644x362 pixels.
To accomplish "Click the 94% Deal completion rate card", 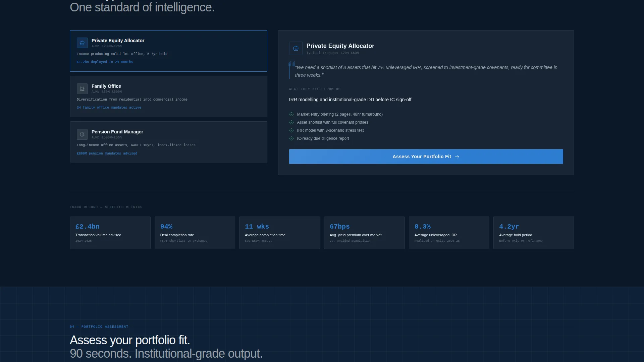I will coord(195,233).
